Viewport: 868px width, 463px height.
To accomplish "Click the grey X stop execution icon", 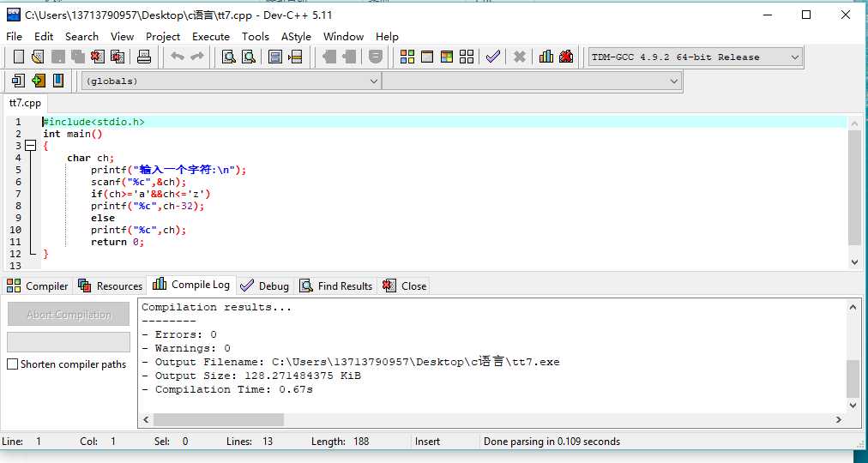I will 519,57.
